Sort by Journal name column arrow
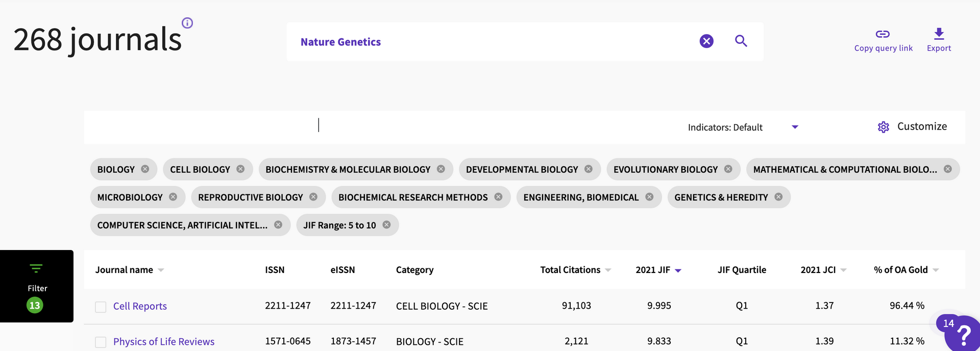 (161, 270)
